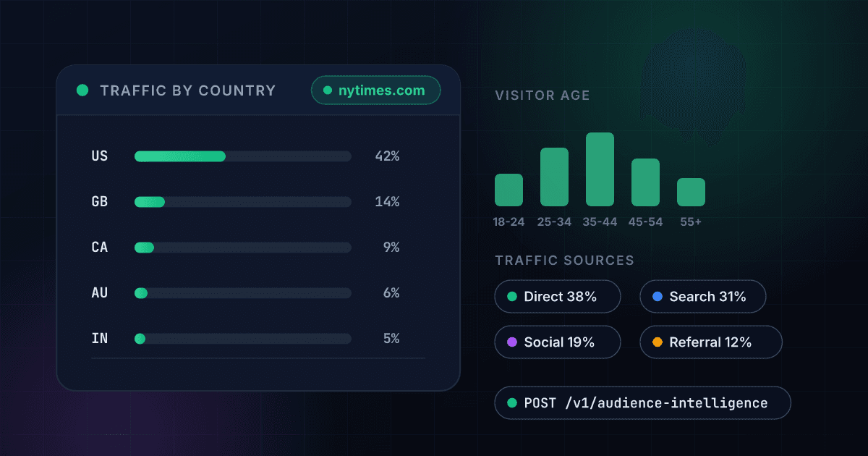
Task: Click the green dot in the POST endpoint pill
Action: 512,403
